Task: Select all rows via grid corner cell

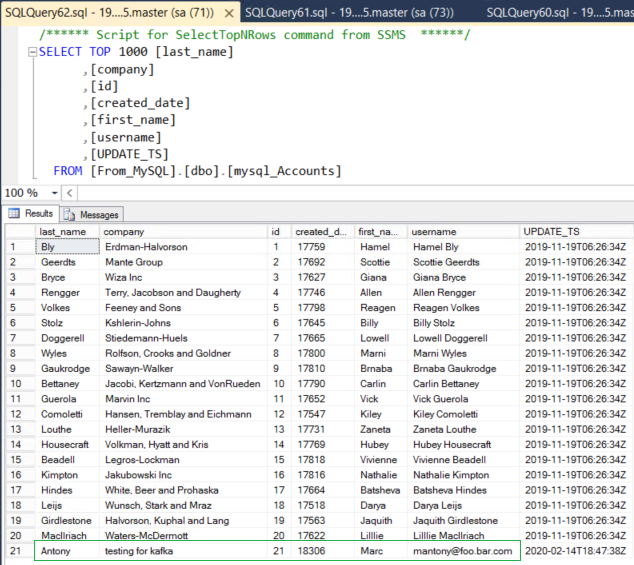Action: pyautogui.click(x=20, y=232)
